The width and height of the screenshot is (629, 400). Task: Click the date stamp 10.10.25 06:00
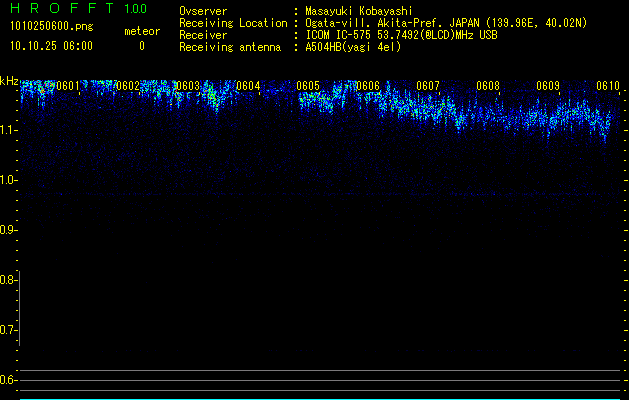pyautogui.click(x=51, y=46)
